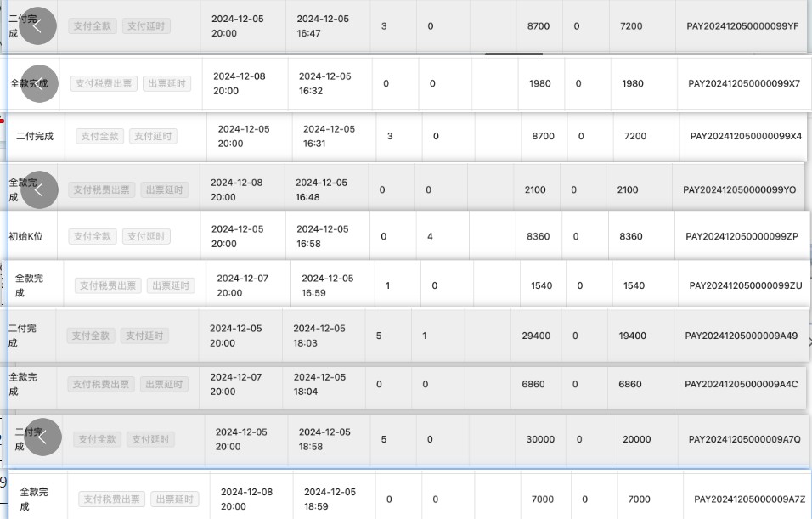Viewport: 812px width, 519px height.
Task: Click 支付税费出票 in row PAY202412050000099X7
Action: click(104, 83)
